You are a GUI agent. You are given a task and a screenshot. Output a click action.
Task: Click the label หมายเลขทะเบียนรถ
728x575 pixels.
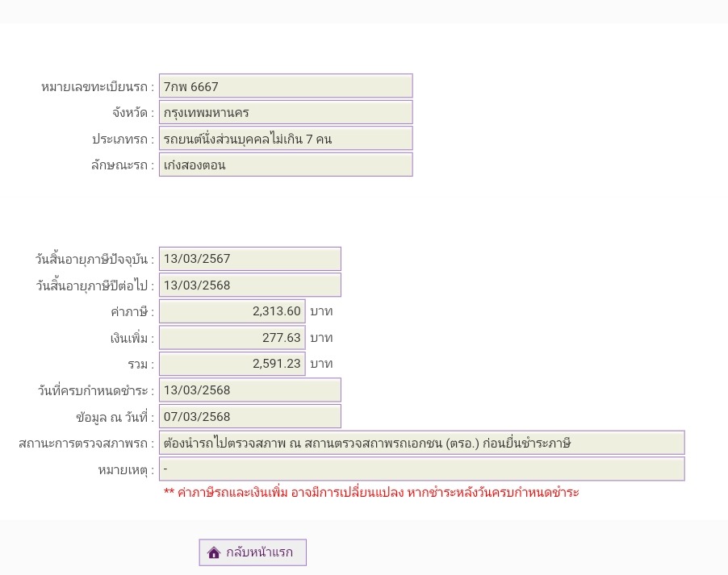coord(98,87)
